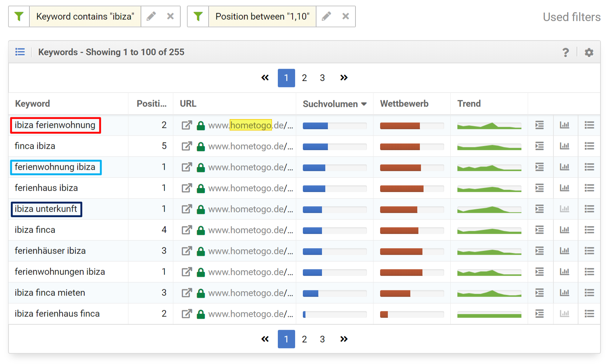
Task: Click the hometogo URL for ibiza ferienwohnung
Action: coord(251,125)
